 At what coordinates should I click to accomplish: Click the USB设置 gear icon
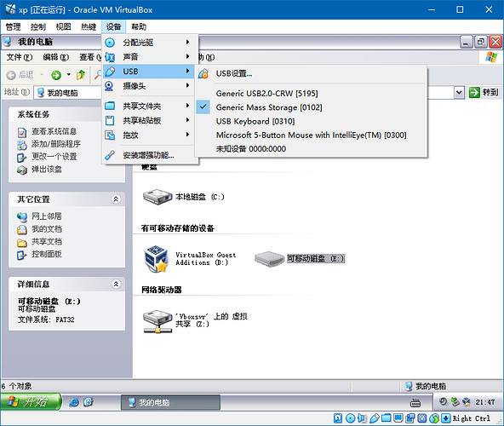coord(203,73)
